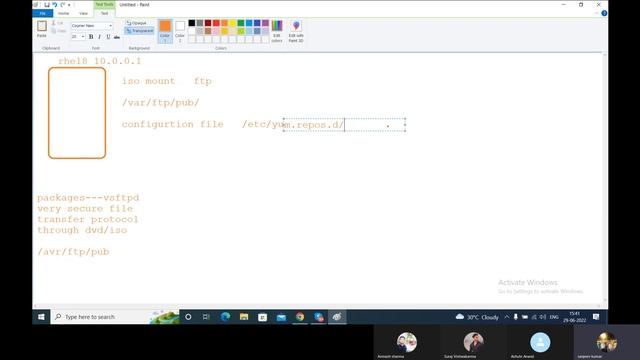
Task: Toggle Strikethrough text formatting
Action: click(117, 37)
